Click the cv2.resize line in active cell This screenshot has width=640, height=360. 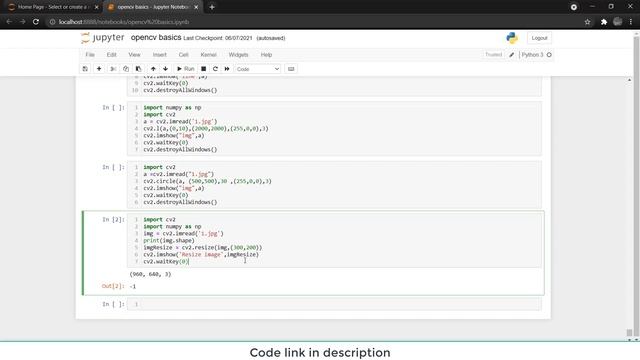tap(202, 247)
